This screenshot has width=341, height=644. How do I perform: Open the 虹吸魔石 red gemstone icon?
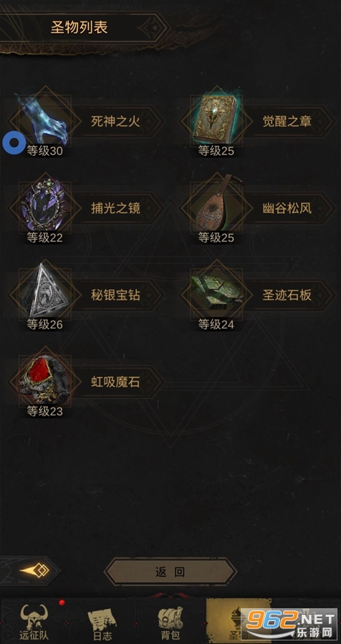click(x=44, y=381)
